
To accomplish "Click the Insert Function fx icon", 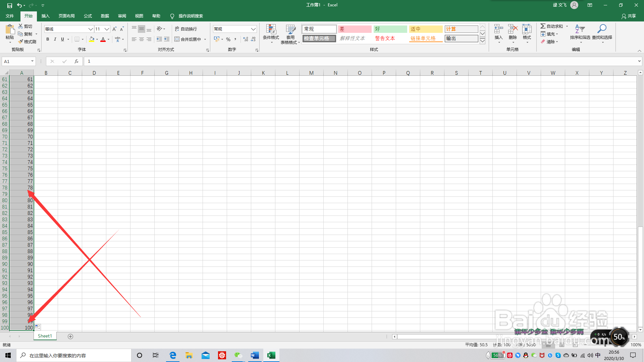I will click(76, 61).
